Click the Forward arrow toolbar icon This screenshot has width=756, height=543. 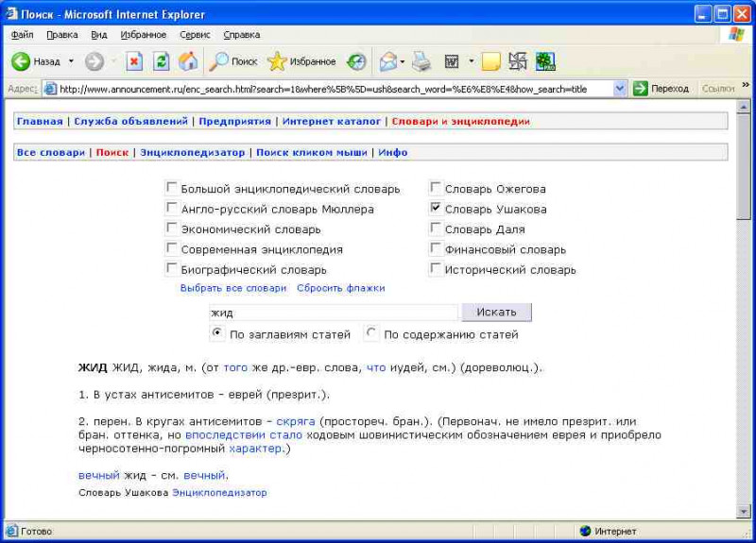tap(94, 61)
